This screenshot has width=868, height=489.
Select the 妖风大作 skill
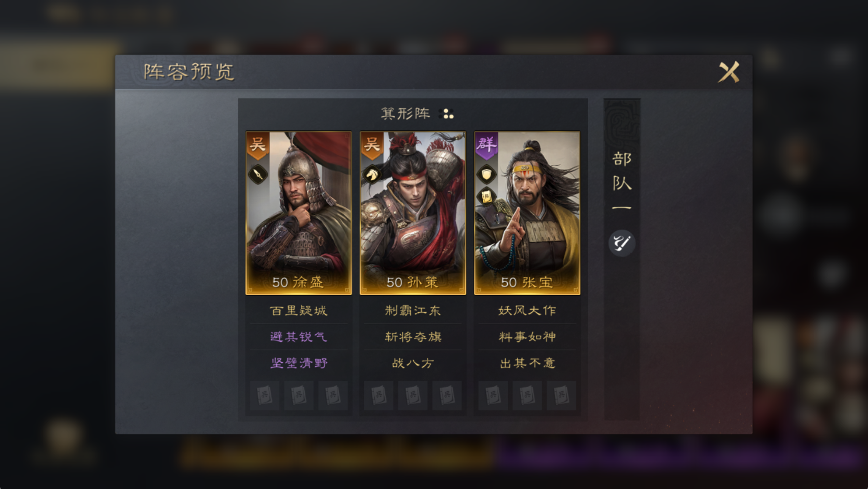point(527,311)
